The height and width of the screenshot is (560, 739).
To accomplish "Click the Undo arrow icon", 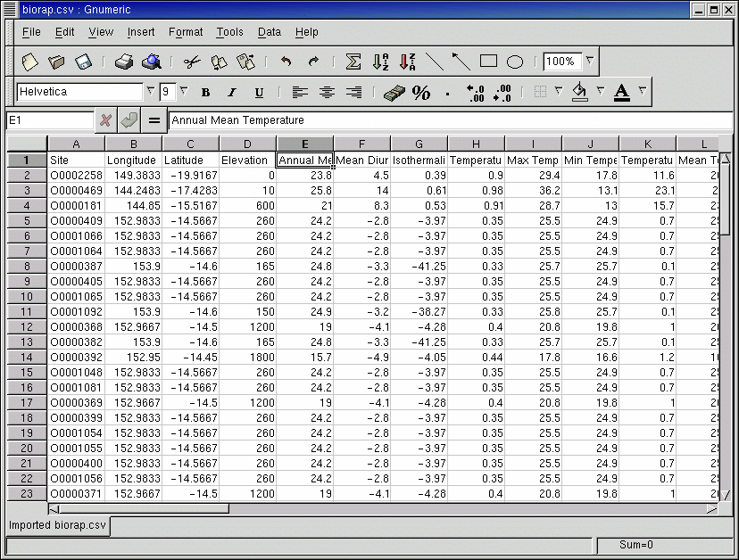I will click(286, 62).
